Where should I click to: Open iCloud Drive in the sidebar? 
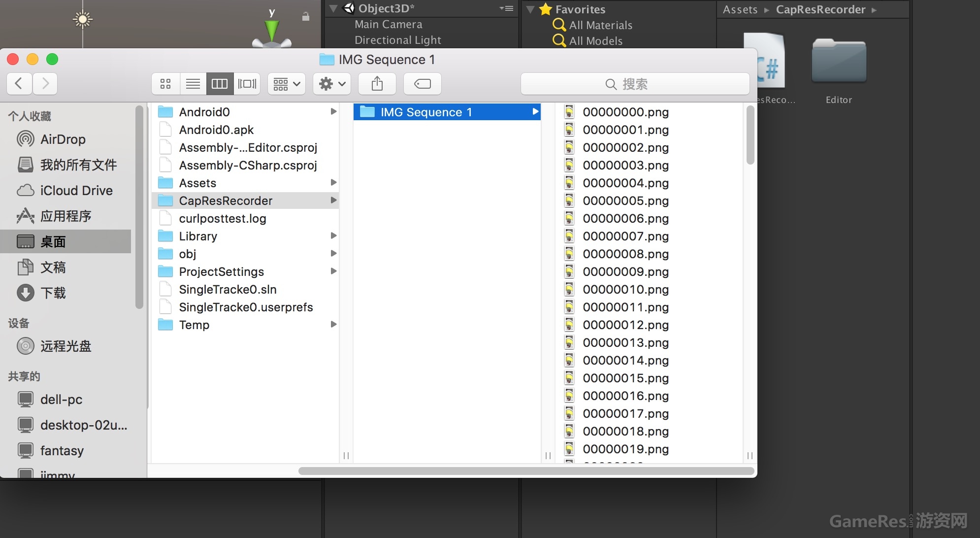click(66, 191)
